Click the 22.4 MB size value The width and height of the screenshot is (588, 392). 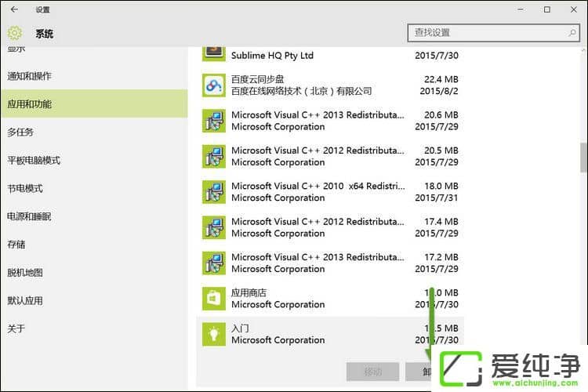click(441, 79)
